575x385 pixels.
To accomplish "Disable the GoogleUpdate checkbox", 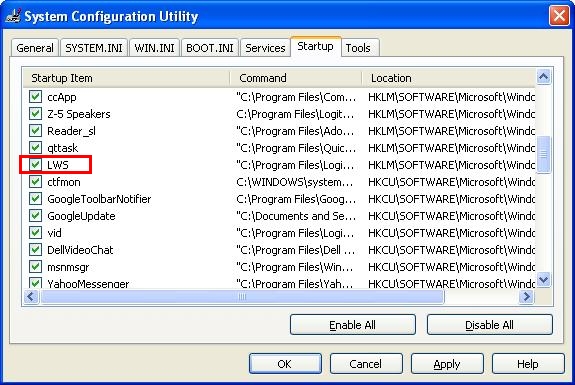I will pos(35,216).
